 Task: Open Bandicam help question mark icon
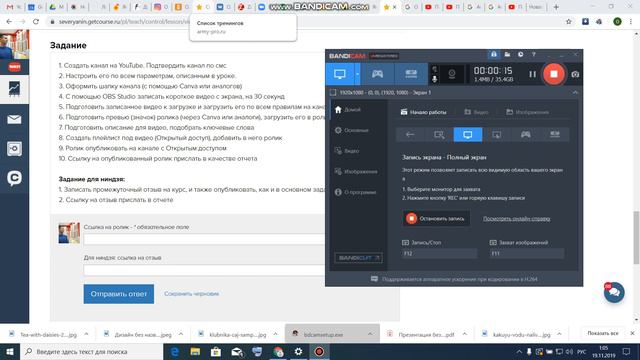click(533, 54)
